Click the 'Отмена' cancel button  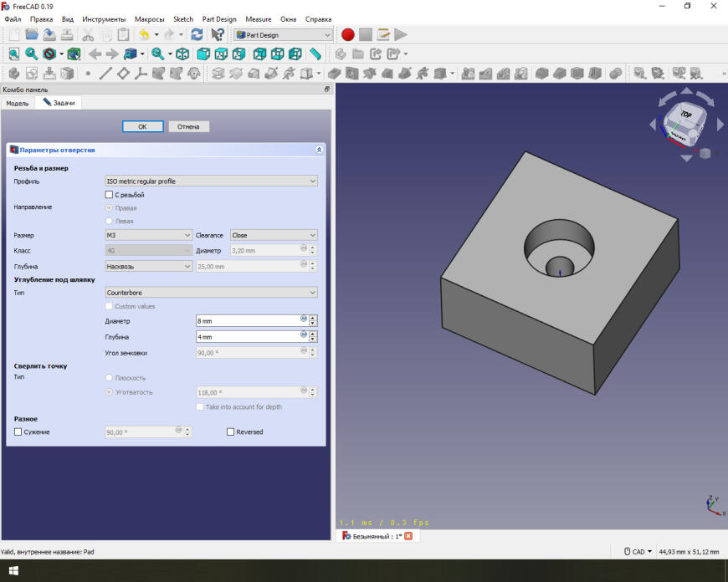(x=188, y=126)
